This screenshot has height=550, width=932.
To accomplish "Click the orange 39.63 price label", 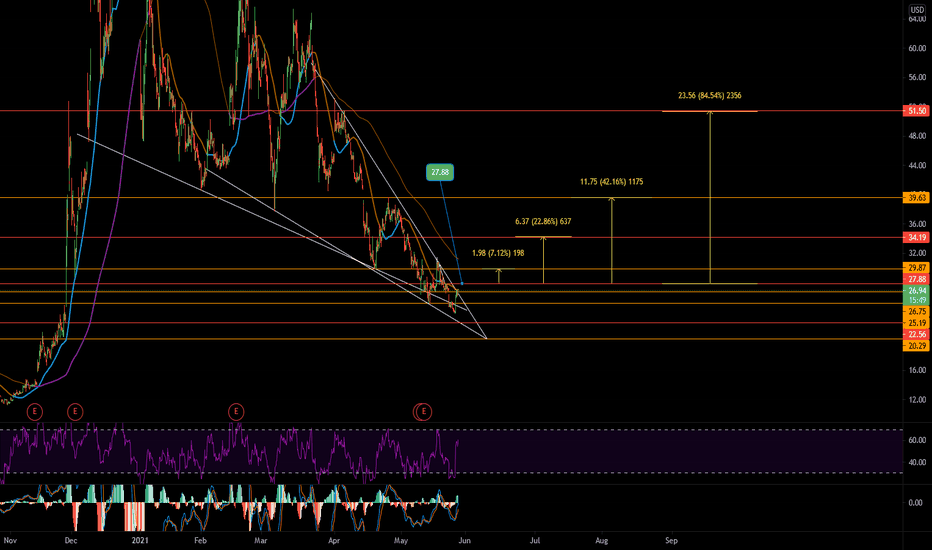I will coord(916,198).
